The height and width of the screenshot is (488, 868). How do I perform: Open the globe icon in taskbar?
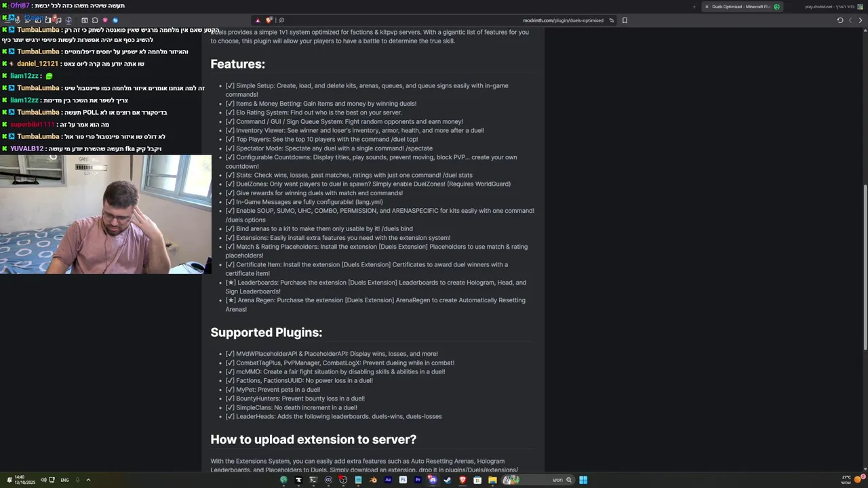283,480
